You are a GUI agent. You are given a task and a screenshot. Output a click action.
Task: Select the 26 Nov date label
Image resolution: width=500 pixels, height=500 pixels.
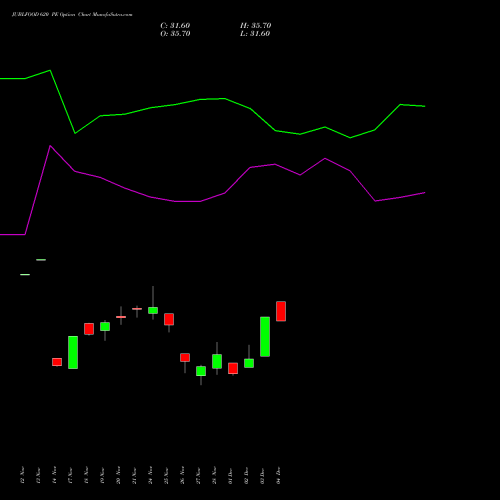coord(182,475)
